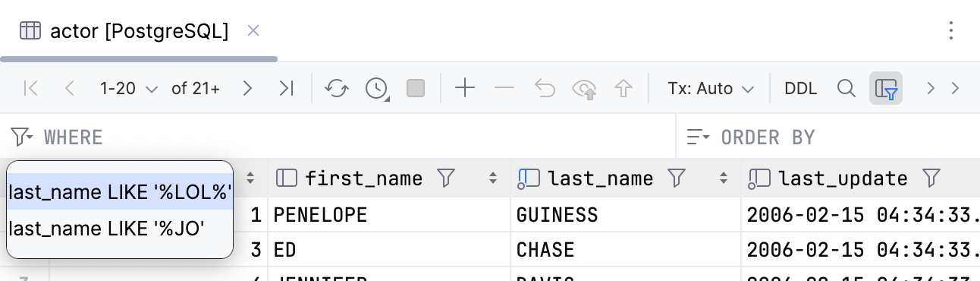The image size is (980, 281).
Task: Revert the selected changes
Action: click(x=545, y=88)
